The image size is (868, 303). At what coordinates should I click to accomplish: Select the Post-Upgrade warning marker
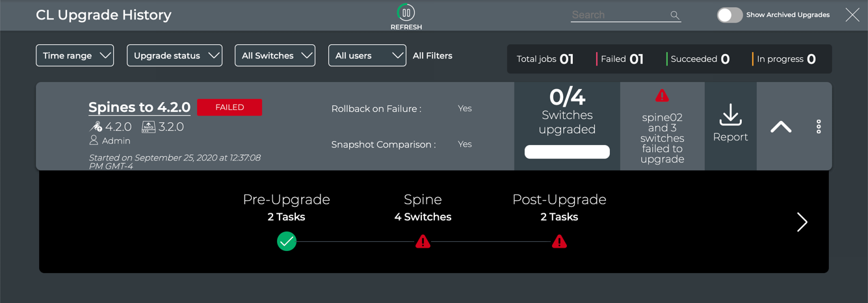[559, 242]
